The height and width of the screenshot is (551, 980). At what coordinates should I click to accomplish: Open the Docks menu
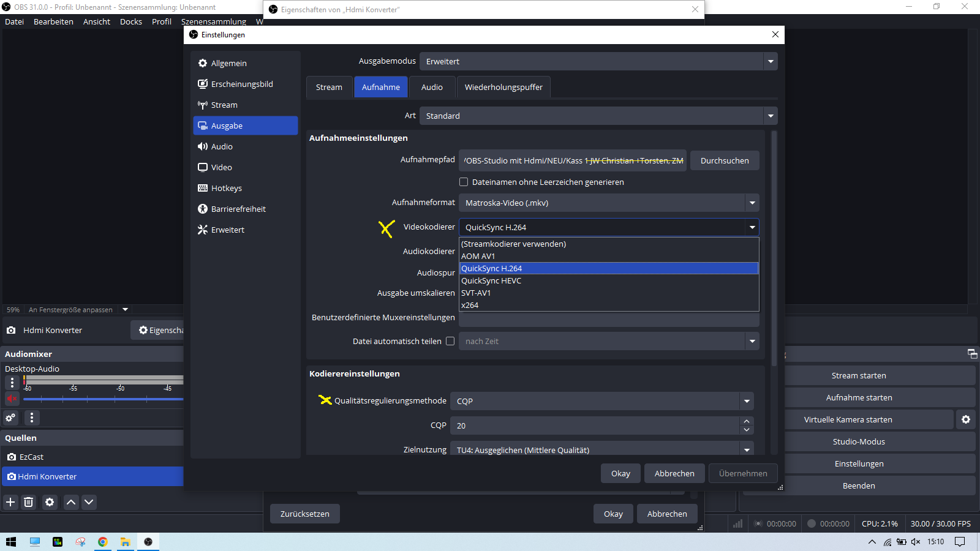[131, 21]
